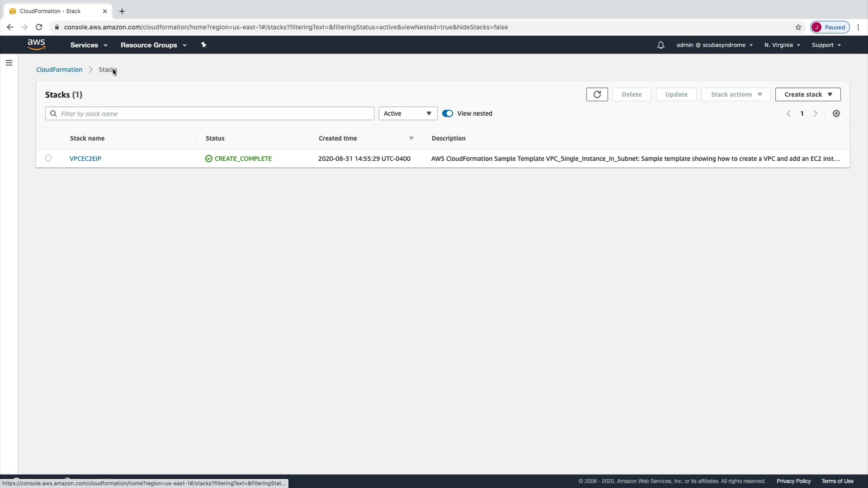Go to next page of stacks
The image size is (868, 488).
(x=815, y=113)
